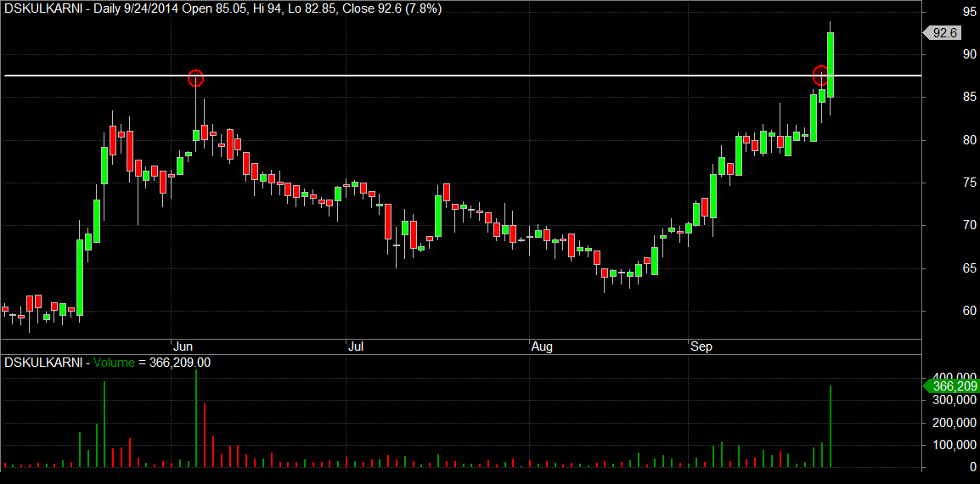Select the white horizontal resistance line
The height and width of the screenshot is (484, 980).
pos(463,76)
